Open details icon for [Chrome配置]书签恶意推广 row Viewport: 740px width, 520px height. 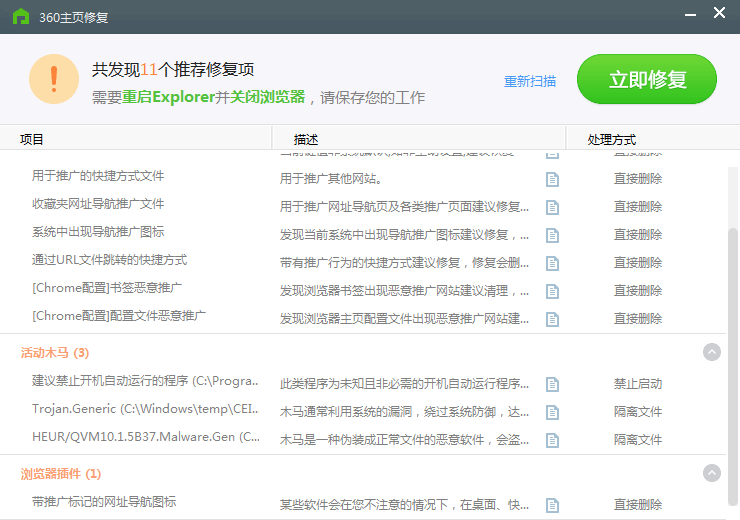tap(552, 291)
